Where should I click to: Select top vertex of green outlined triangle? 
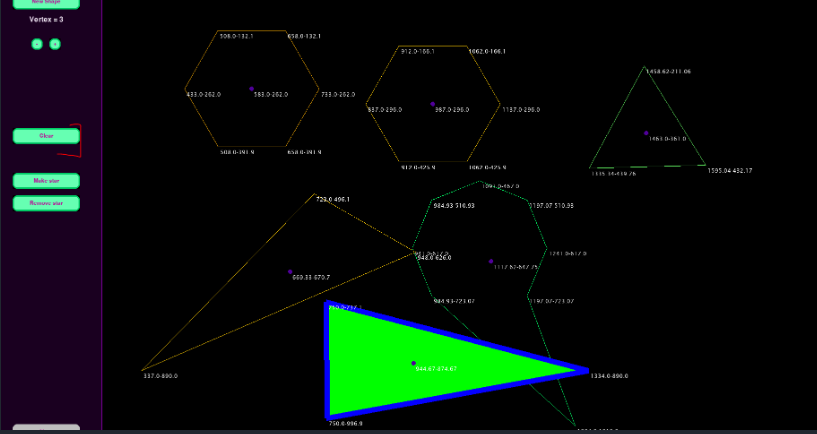click(646, 67)
